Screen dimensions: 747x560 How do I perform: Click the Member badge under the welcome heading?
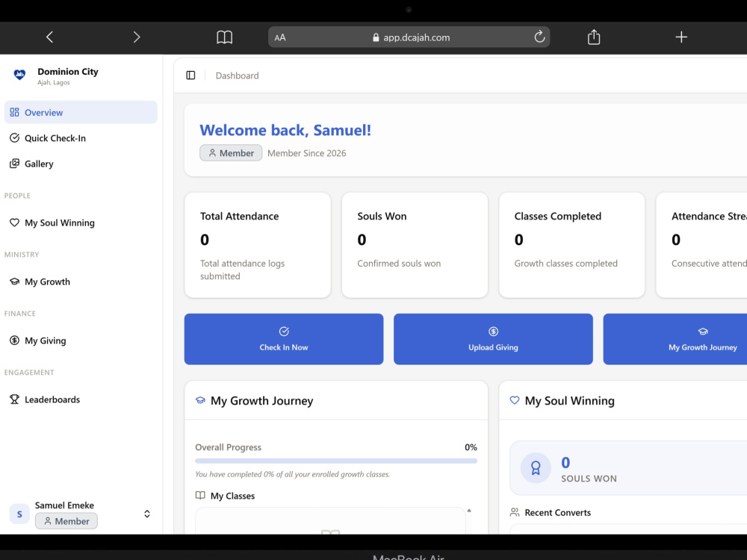231,153
